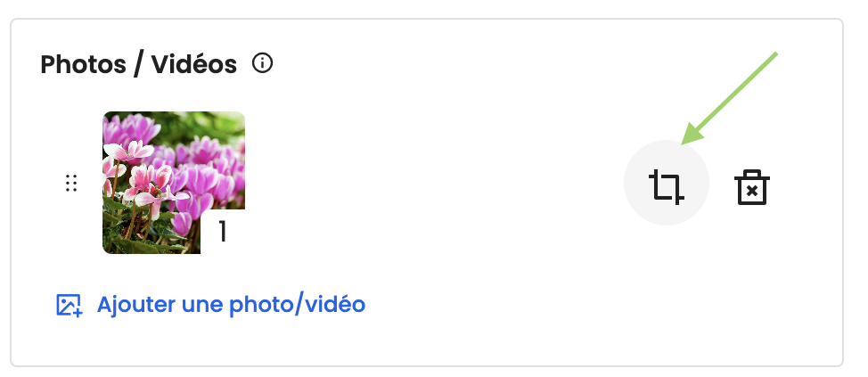Click the "Ajouter une photo/vidéo" link
868x377 pixels.
point(231,304)
